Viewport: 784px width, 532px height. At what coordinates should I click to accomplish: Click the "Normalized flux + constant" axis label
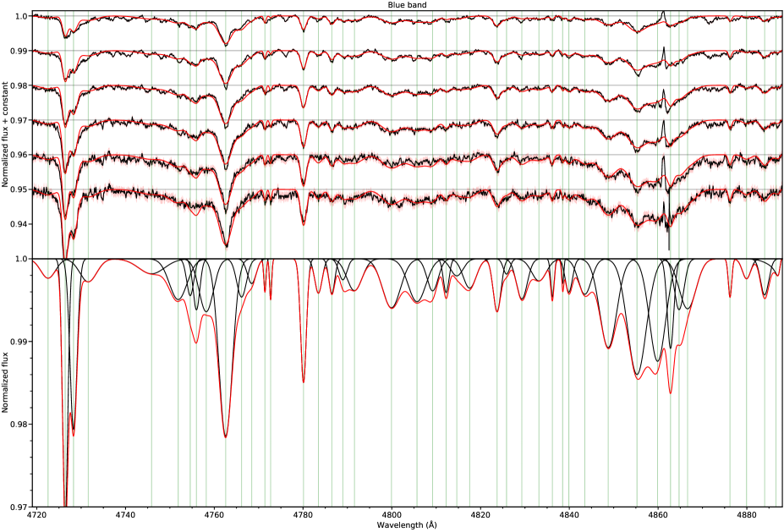(x=5, y=134)
